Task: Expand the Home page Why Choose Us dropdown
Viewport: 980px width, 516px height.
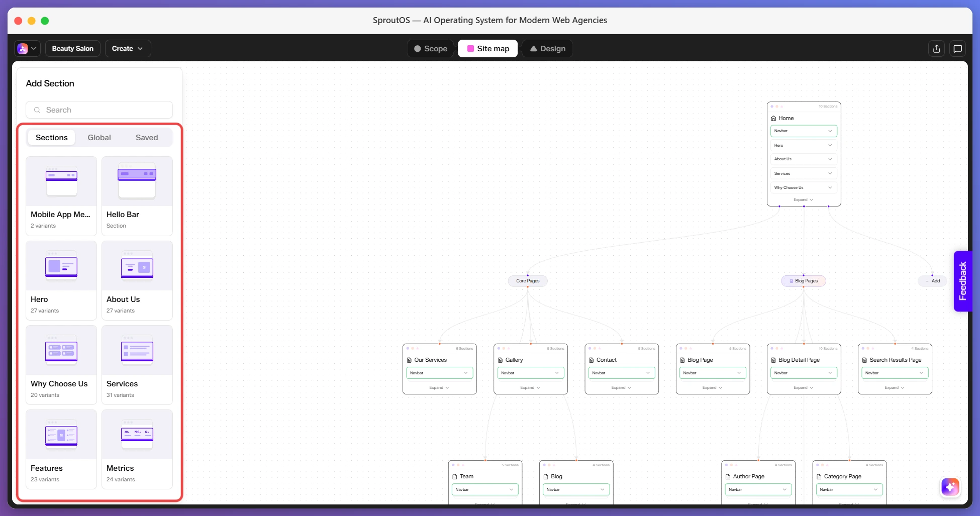Action: pyautogui.click(x=804, y=187)
